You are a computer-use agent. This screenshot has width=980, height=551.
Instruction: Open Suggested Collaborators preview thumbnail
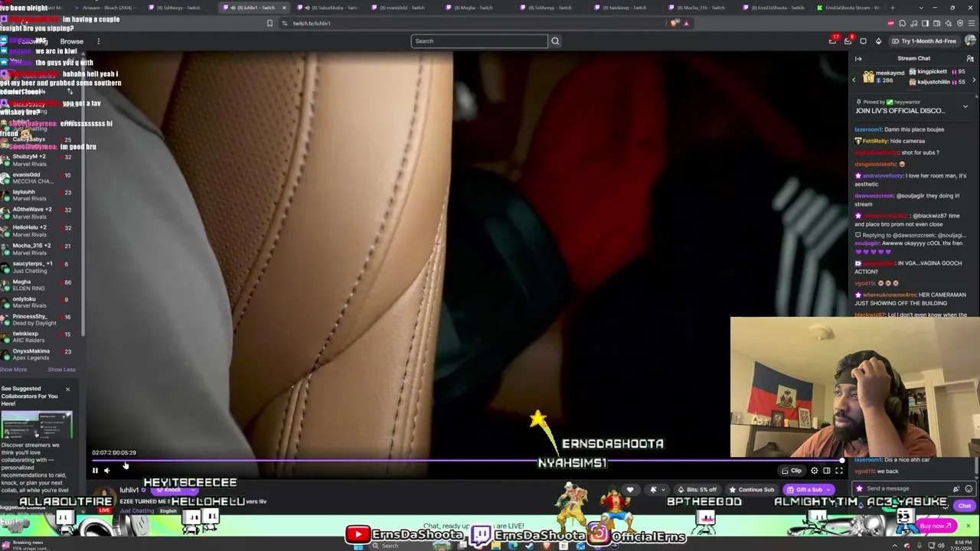[x=37, y=425]
